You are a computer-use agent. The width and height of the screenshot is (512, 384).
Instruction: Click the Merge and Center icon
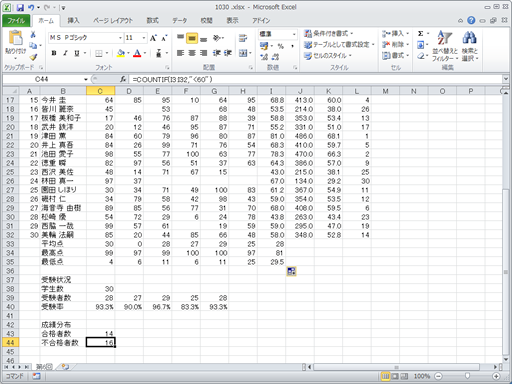(243, 53)
